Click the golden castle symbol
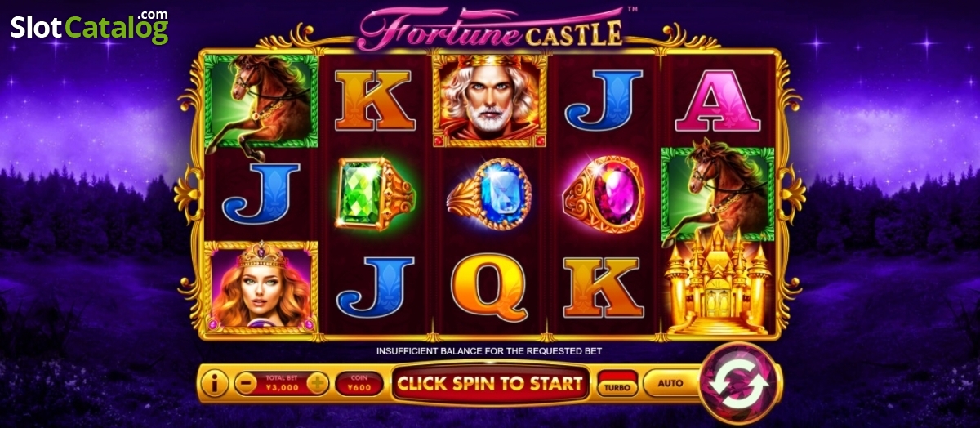Viewport: 980px width, 428px height. click(x=717, y=282)
